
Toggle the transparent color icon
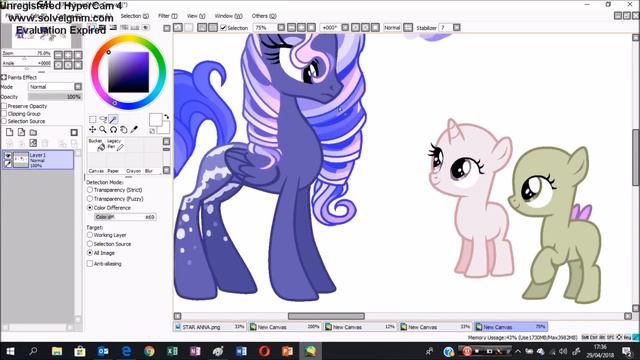click(x=152, y=131)
